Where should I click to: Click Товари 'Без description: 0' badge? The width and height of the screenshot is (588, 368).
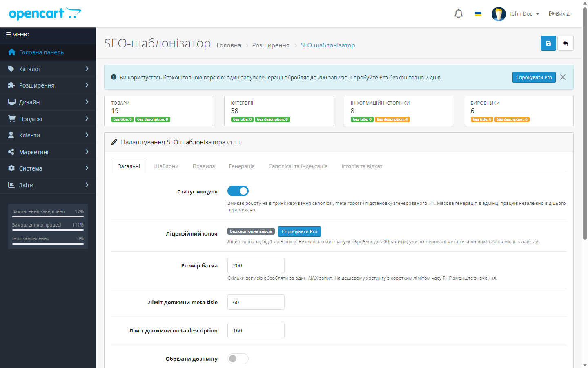(x=153, y=119)
